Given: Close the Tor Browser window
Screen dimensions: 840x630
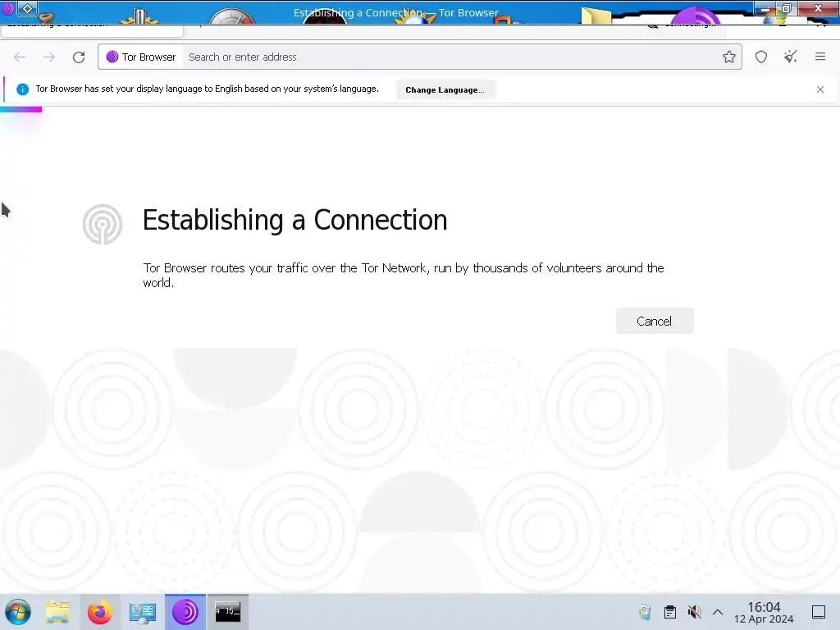Looking at the screenshot, I should coord(818,8).
